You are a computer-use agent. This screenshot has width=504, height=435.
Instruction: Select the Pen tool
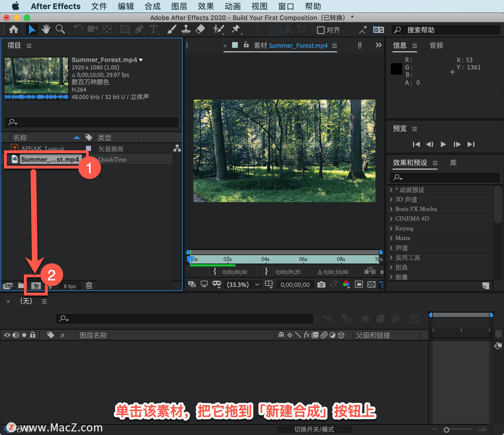click(139, 29)
